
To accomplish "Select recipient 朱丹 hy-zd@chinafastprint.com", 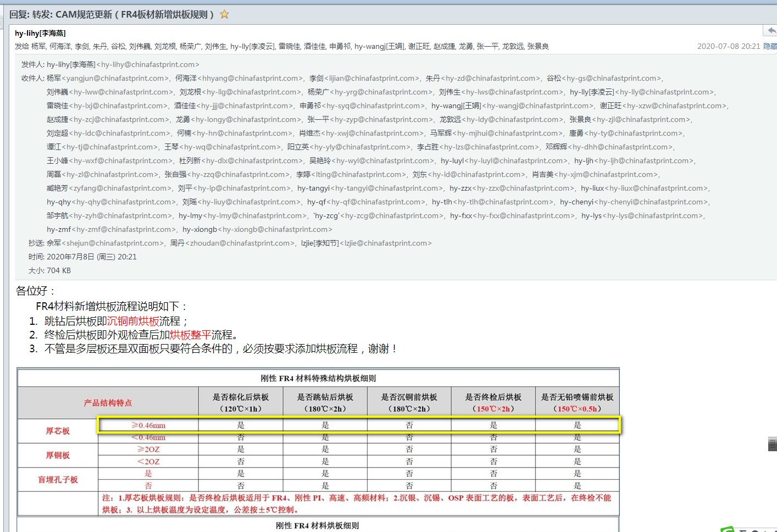I will [x=483, y=79].
